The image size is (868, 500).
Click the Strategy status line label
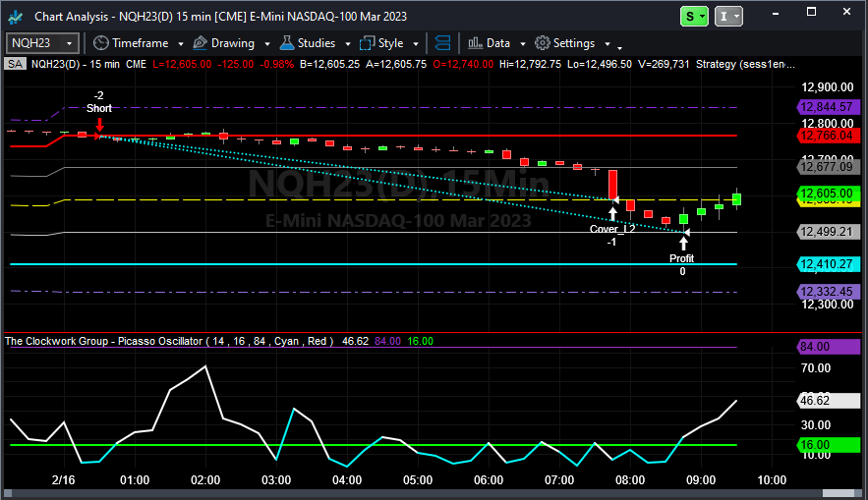(745, 64)
